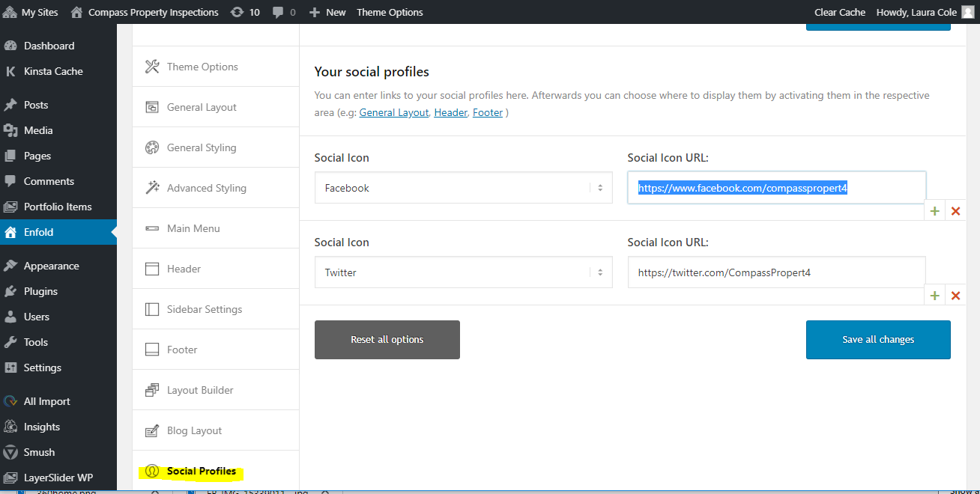The width and height of the screenshot is (980, 494).
Task: Open the Advanced Styling tab
Action: coord(216,188)
